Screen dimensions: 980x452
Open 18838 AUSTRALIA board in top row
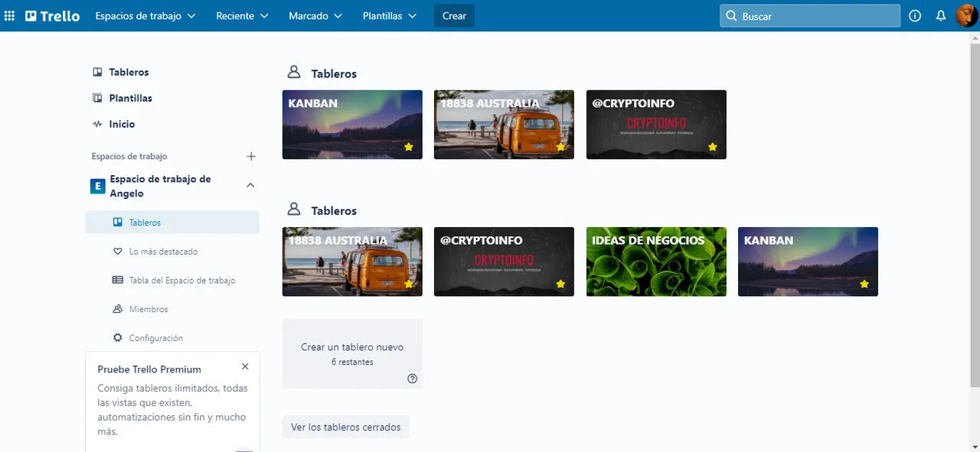click(504, 125)
